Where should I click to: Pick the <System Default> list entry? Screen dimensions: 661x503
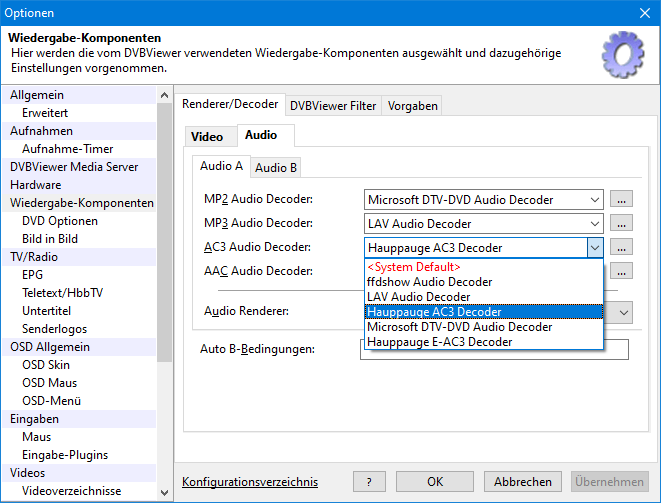tap(413, 267)
